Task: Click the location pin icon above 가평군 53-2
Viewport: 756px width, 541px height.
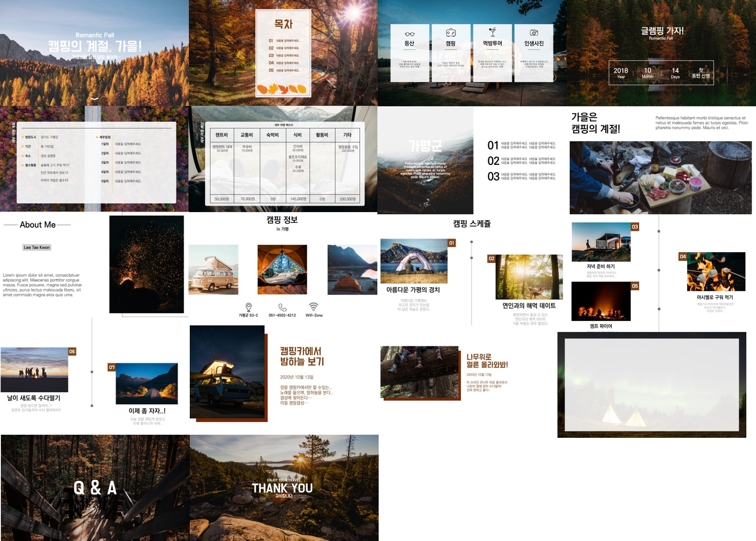Action: click(249, 307)
